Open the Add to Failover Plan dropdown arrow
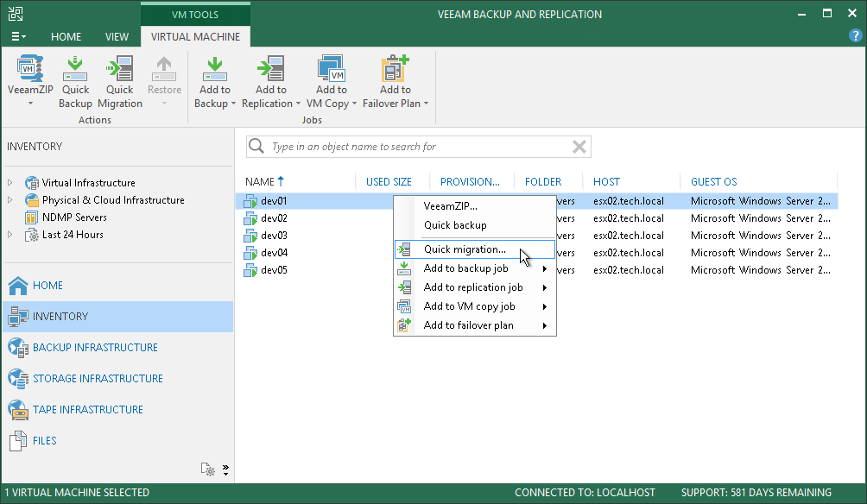Screen dimensions: 867x504 tap(426, 104)
